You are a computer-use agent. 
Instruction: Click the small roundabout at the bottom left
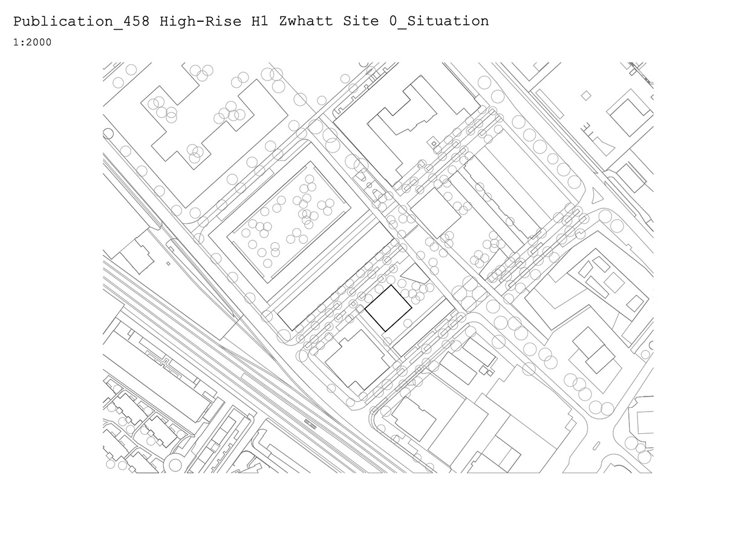175,465
